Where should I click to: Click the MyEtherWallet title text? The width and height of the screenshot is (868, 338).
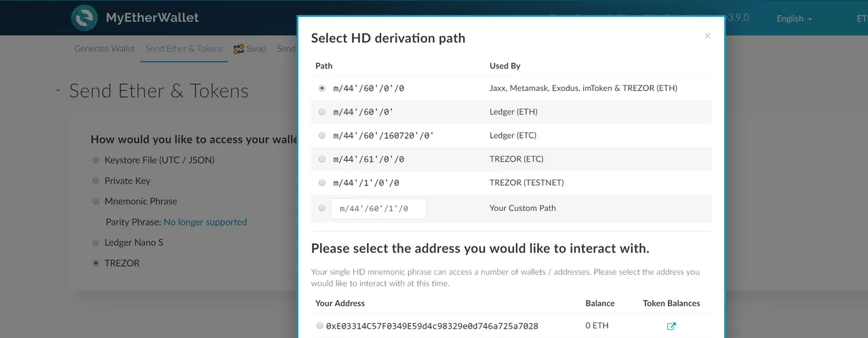(x=152, y=18)
